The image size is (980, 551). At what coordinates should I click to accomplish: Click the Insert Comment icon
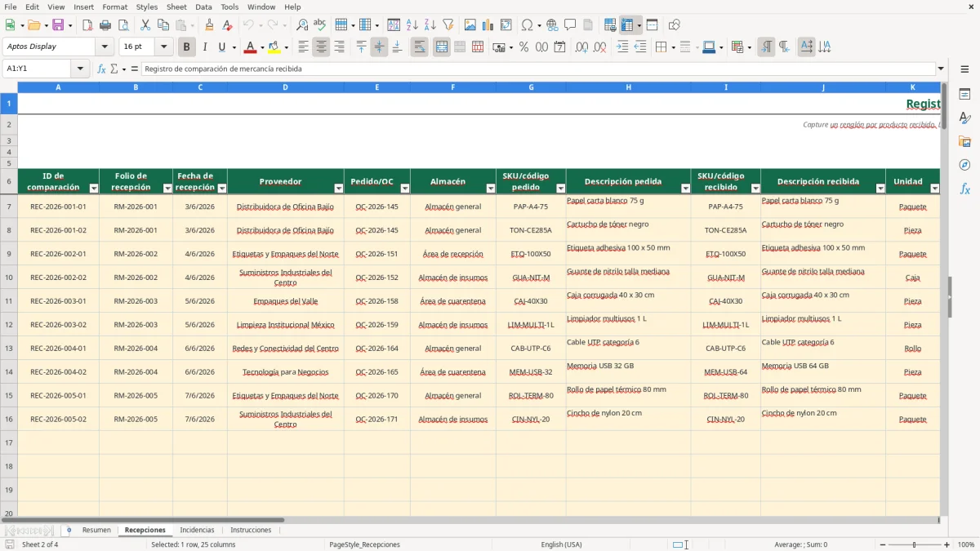[570, 25]
